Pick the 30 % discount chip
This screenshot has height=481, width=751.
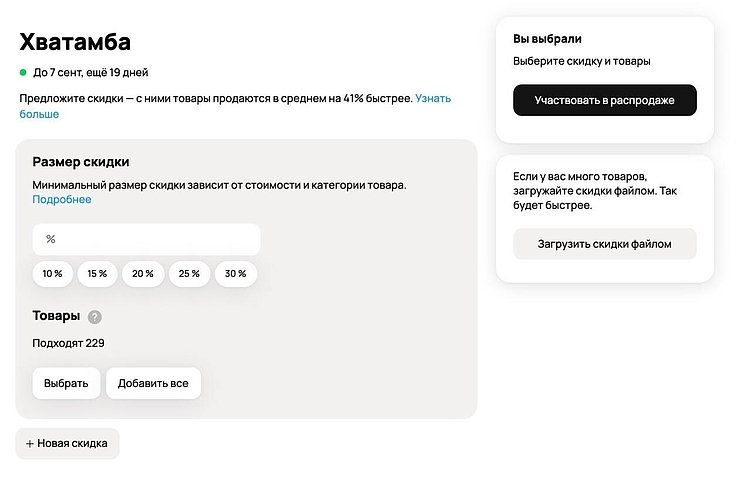pyautogui.click(x=236, y=274)
